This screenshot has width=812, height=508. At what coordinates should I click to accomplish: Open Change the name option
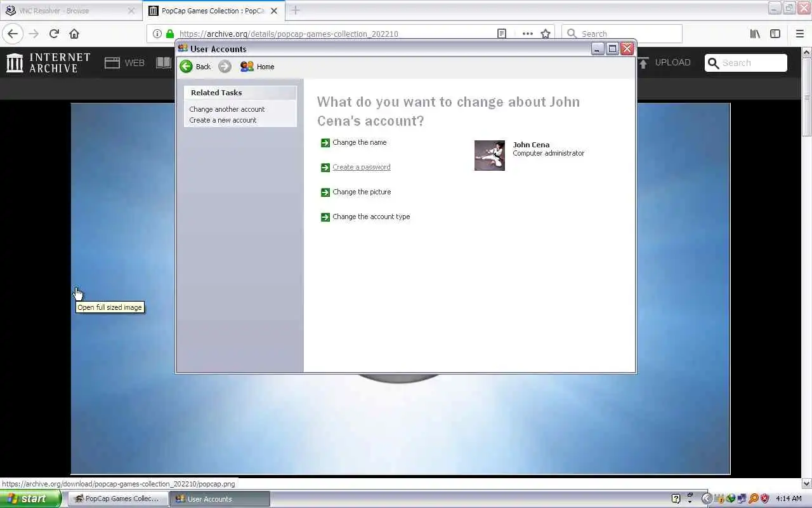[x=359, y=142]
